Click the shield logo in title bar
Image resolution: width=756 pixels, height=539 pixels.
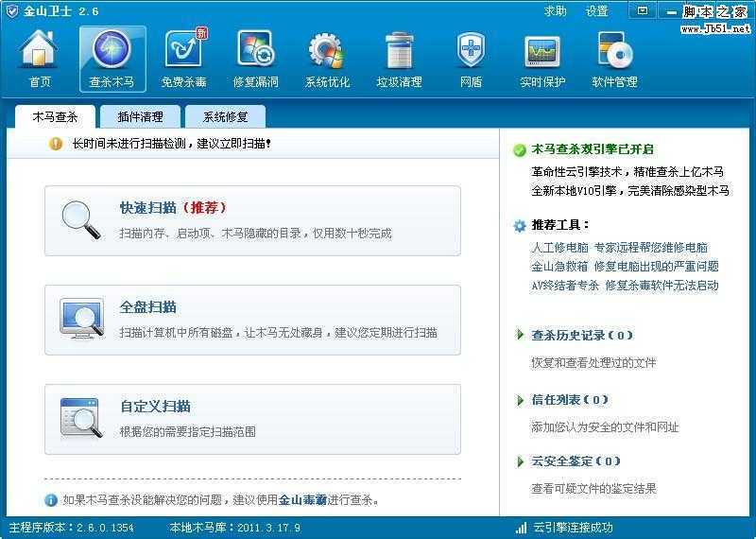click(11, 10)
